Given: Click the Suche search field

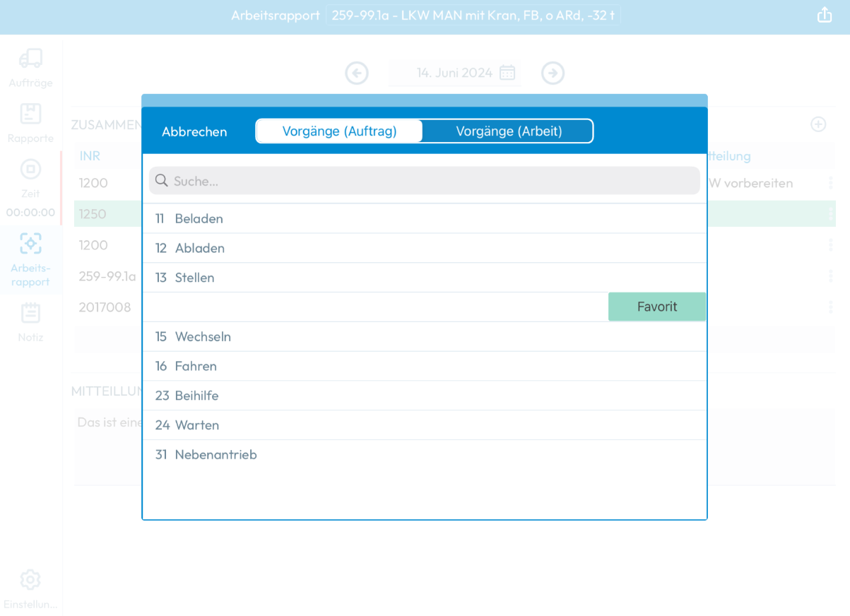Looking at the screenshot, I should [x=425, y=181].
